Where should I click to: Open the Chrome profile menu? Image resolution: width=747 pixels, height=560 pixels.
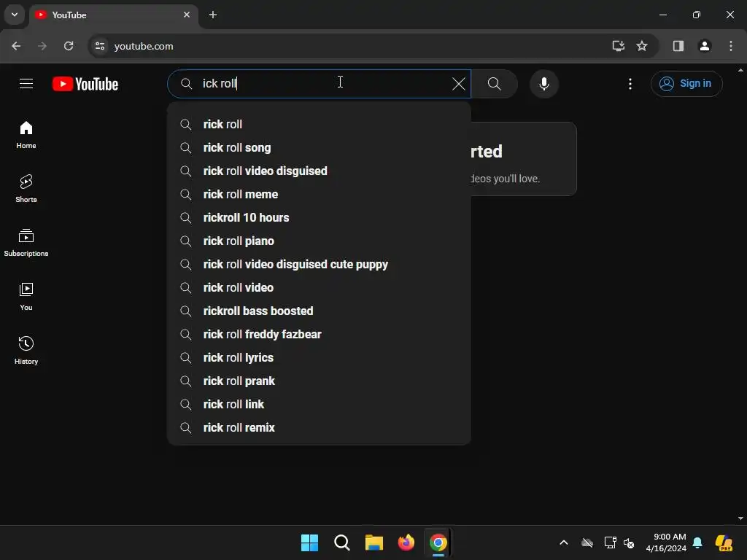coord(704,46)
